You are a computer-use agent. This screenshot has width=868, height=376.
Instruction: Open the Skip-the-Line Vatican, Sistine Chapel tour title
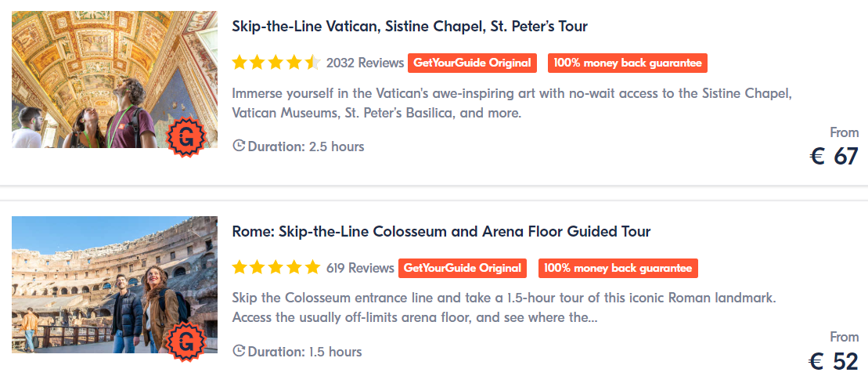click(x=409, y=26)
